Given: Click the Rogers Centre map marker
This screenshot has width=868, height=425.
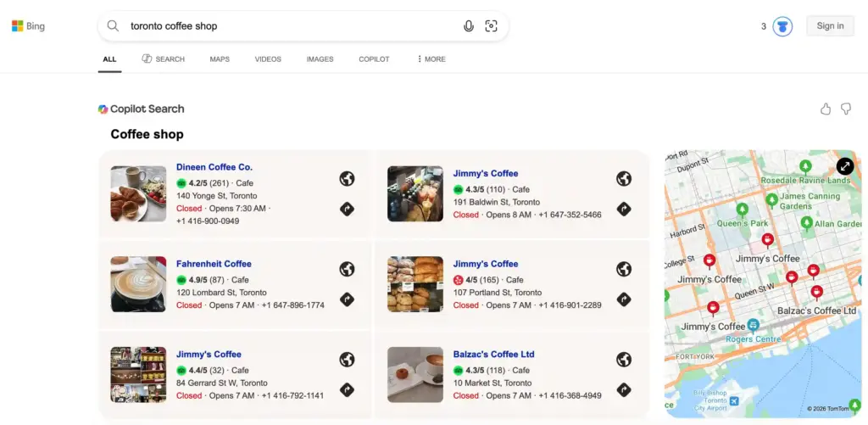Looking at the screenshot, I should click(753, 325).
